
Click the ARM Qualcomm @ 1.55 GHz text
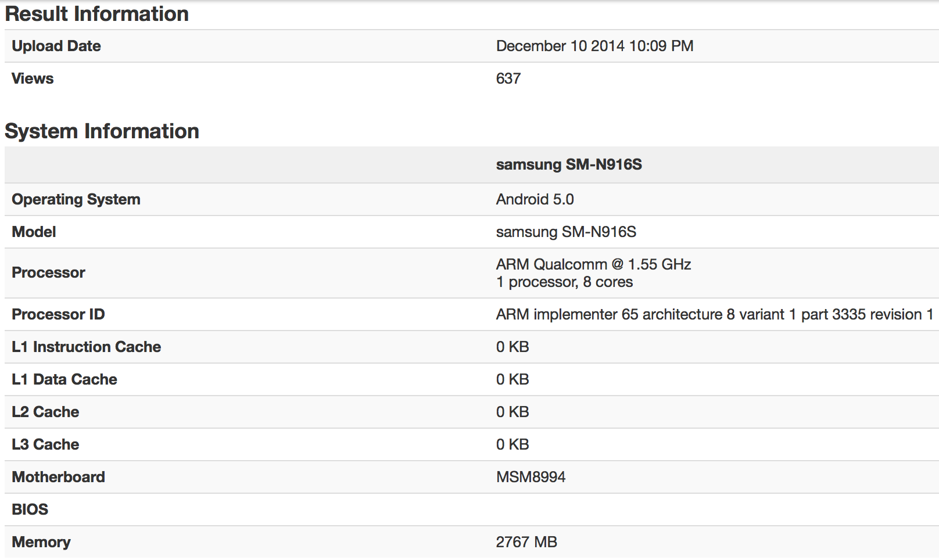click(x=593, y=264)
